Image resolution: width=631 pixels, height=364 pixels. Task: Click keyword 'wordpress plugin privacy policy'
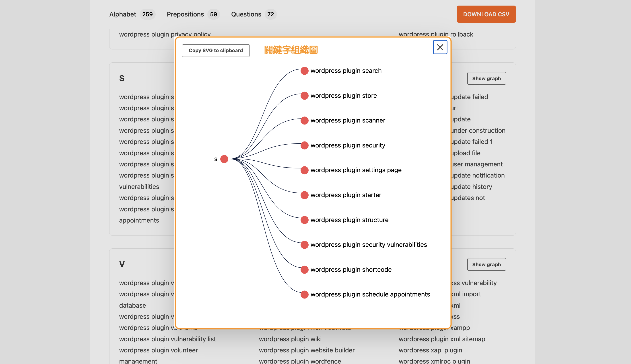[165, 34]
